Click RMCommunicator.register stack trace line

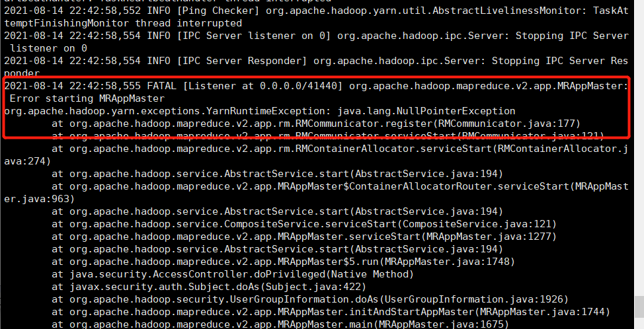click(316, 124)
